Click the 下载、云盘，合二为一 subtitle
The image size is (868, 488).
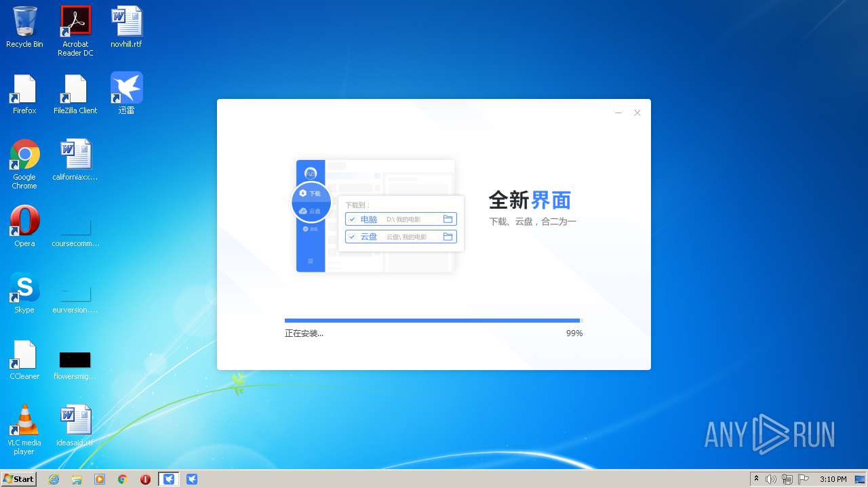[532, 222]
